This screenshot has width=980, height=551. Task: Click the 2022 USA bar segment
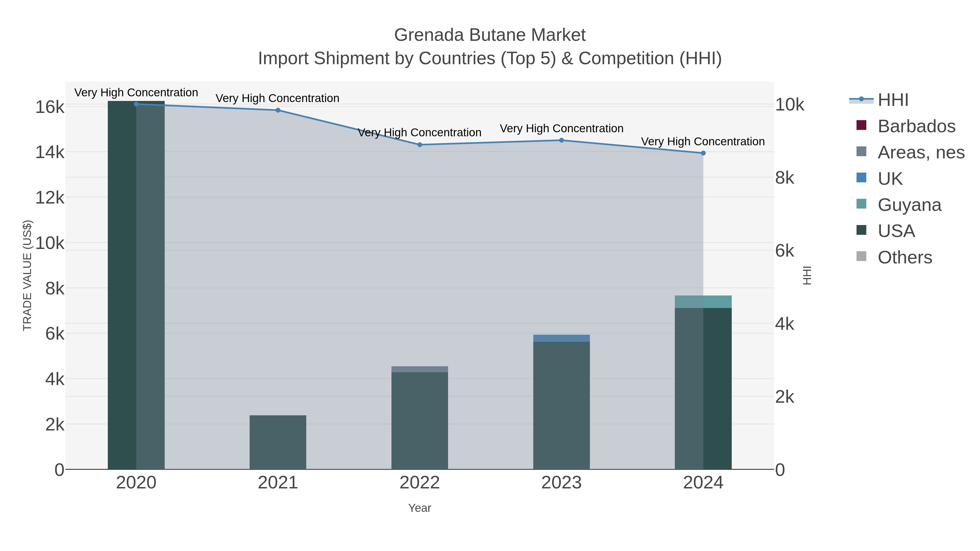419,421
